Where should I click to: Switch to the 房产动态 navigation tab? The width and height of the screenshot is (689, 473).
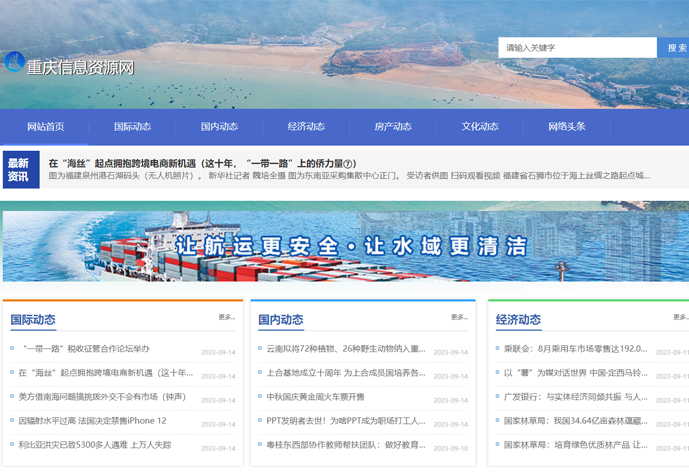coord(392,127)
